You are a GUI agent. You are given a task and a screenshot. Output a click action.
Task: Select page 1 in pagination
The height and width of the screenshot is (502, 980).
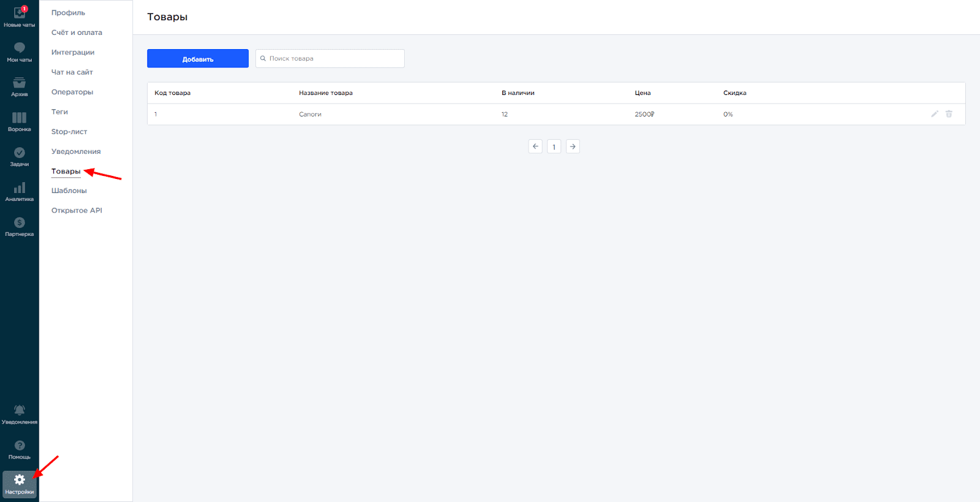point(554,146)
